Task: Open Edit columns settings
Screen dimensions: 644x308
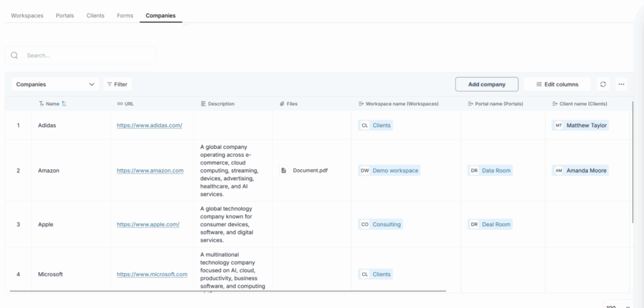Action: [557, 84]
